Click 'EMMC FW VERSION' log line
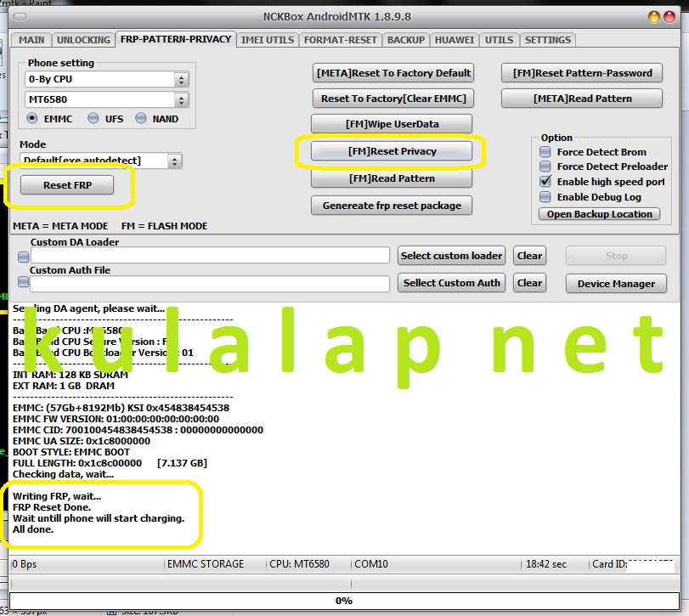 [x=116, y=419]
